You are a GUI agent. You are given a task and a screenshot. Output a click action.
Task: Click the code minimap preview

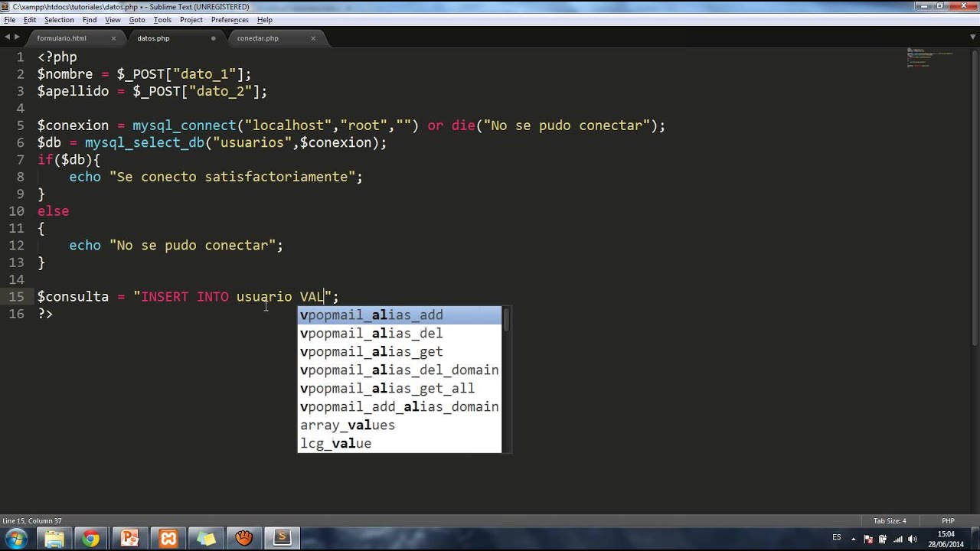coord(929,58)
